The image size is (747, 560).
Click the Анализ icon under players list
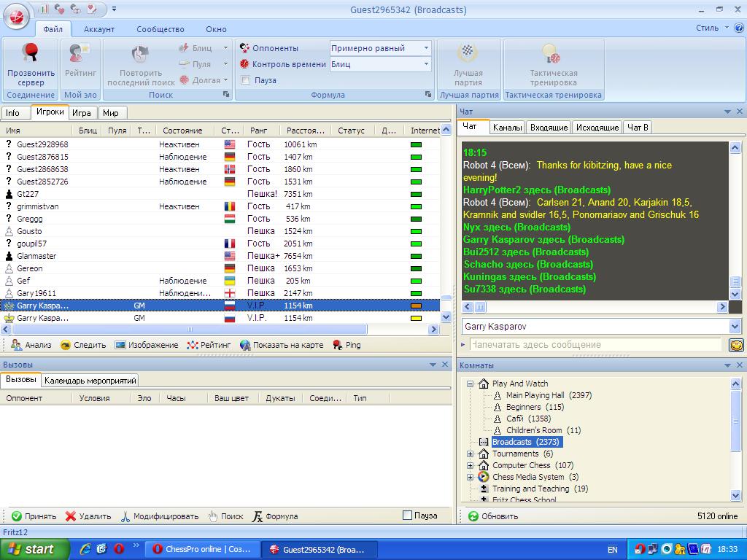click(x=17, y=345)
